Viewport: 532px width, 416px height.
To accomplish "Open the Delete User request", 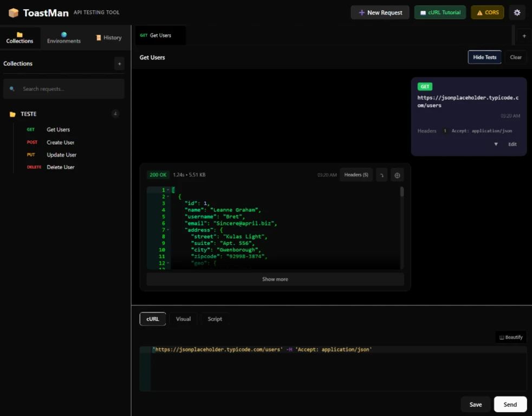I will pyautogui.click(x=61, y=167).
